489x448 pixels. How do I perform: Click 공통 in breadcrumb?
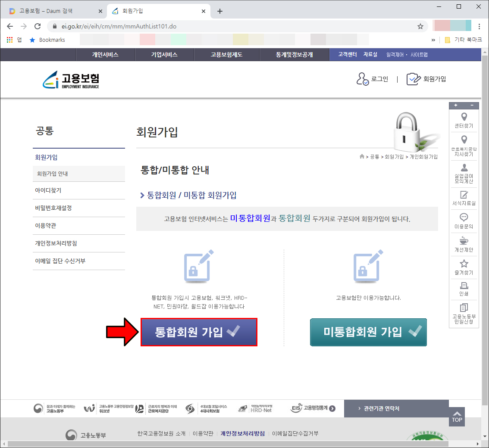(x=374, y=157)
